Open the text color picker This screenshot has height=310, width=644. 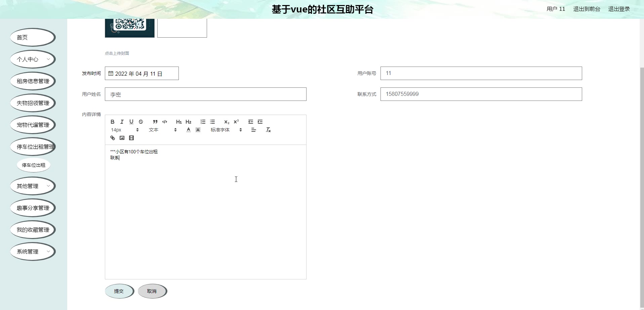tap(189, 130)
